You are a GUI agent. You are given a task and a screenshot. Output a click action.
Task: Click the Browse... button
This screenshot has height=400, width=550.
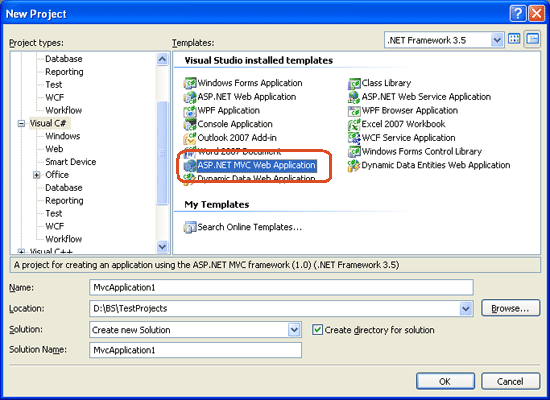tap(510, 308)
